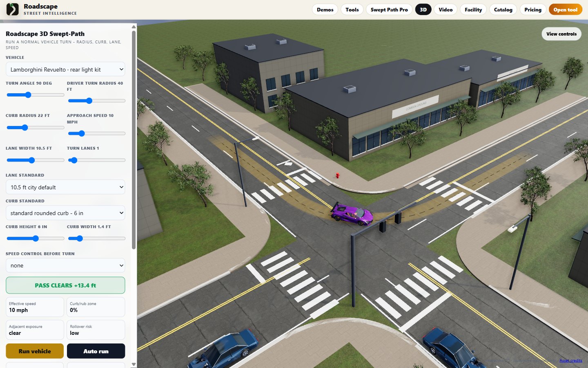The image size is (588, 368).
Task: Adjust the Curb Radius slider
Action: coord(35,128)
